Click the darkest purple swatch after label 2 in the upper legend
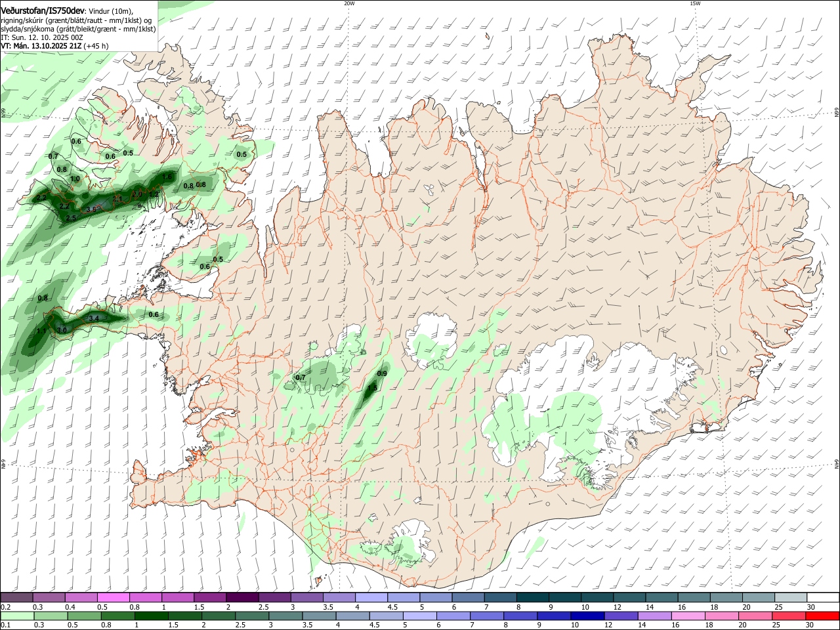Screen dimensions: 840x630 point(242,597)
